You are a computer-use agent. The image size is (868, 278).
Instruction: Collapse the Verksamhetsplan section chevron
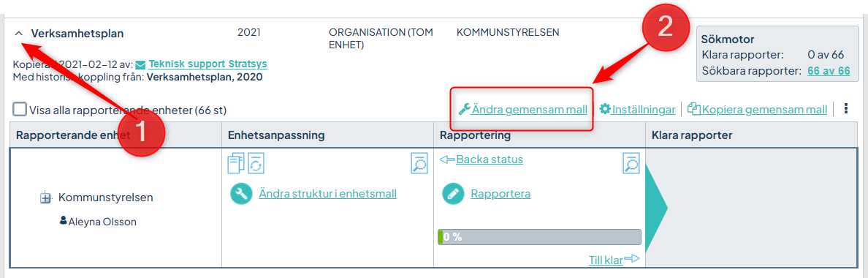[x=19, y=33]
